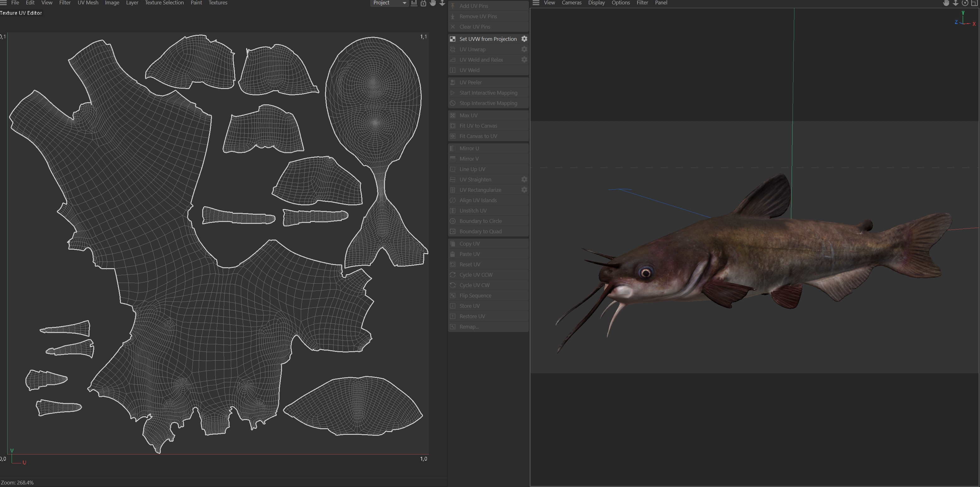Open the UV Mesh menu
Image resolution: width=980 pixels, height=487 pixels.
click(x=88, y=3)
